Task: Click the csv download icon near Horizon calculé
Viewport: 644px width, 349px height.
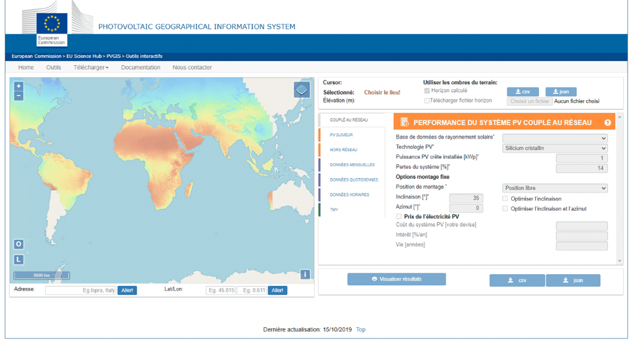Action: click(x=524, y=91)
